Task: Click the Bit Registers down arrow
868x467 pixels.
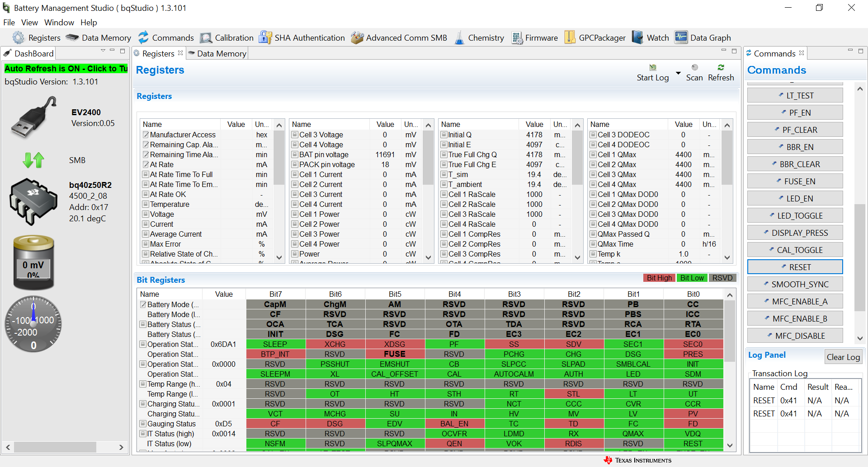Action: pos(730,445)
